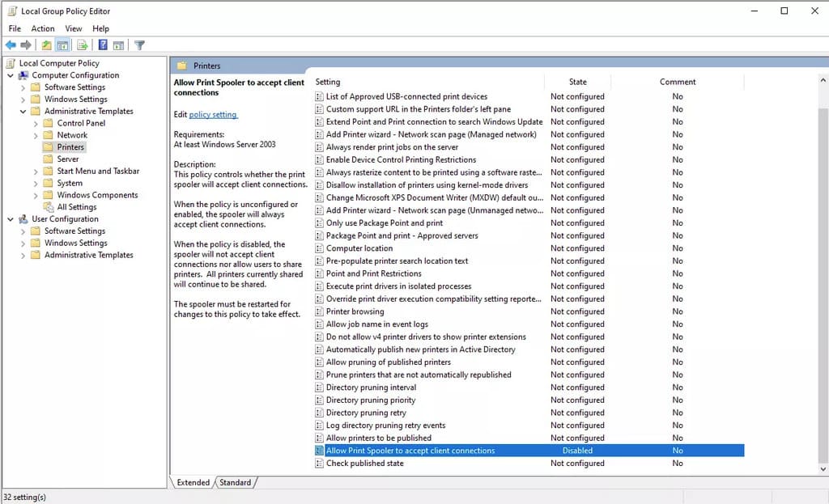Click the scroll down arrow of settings list
Screen dimensions: 829x504
[x=823, y=468]
